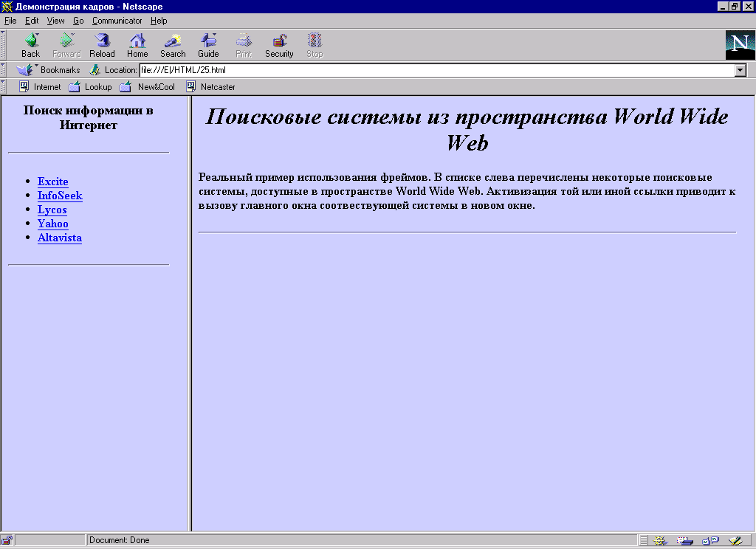The image size is (756, 549).
Task: Click the 'Поиск информации в Интернет' heading
Action: (x=89, y=117)
